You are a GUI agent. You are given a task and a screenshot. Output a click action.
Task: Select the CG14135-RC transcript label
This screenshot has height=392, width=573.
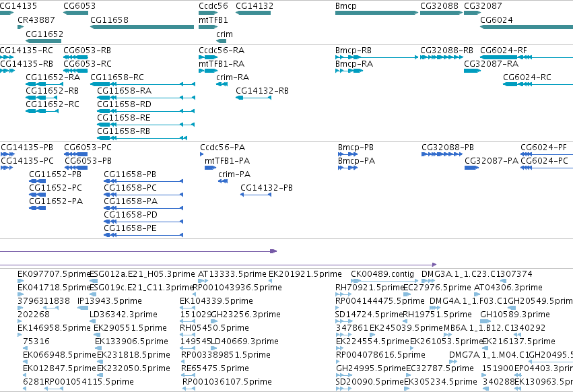click(26, 51)
